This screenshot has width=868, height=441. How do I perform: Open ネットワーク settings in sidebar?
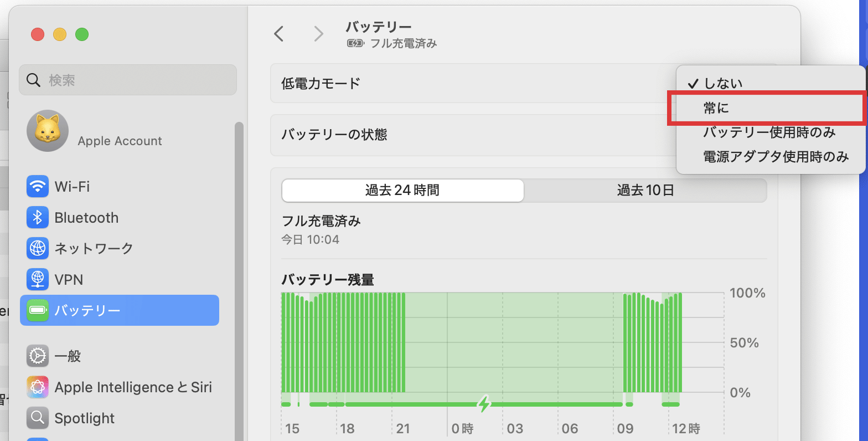120,248
